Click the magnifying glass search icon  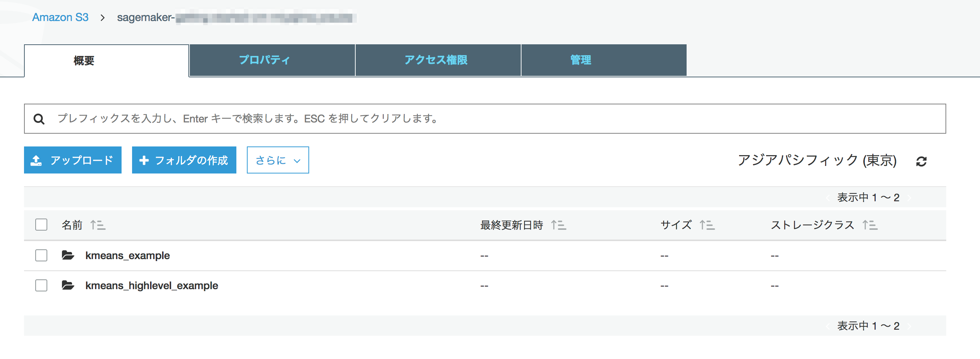coord(39,119)
